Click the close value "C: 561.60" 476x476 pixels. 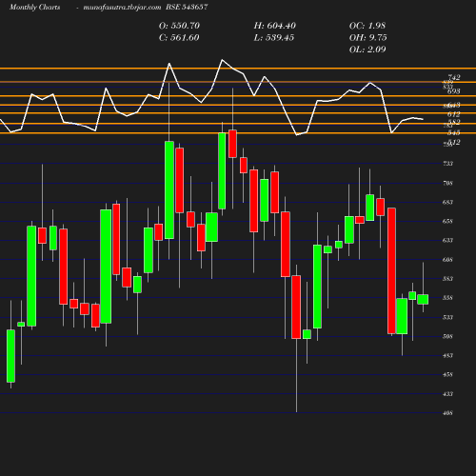pyautogui.click(x=179, y=38)
